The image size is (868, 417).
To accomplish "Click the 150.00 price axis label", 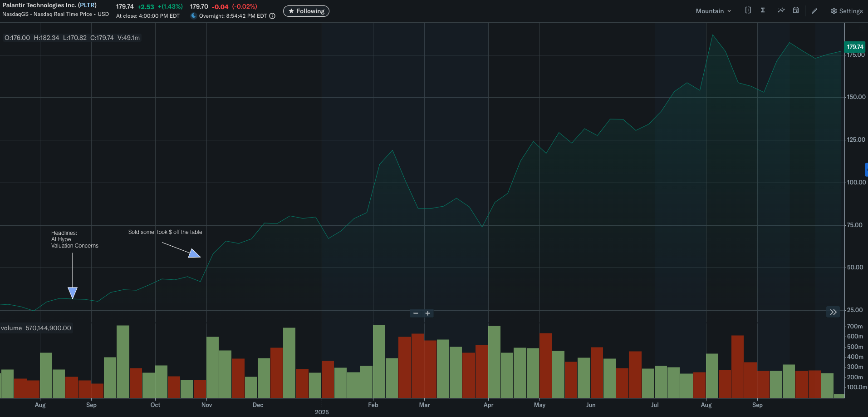I will click(856, 97).
